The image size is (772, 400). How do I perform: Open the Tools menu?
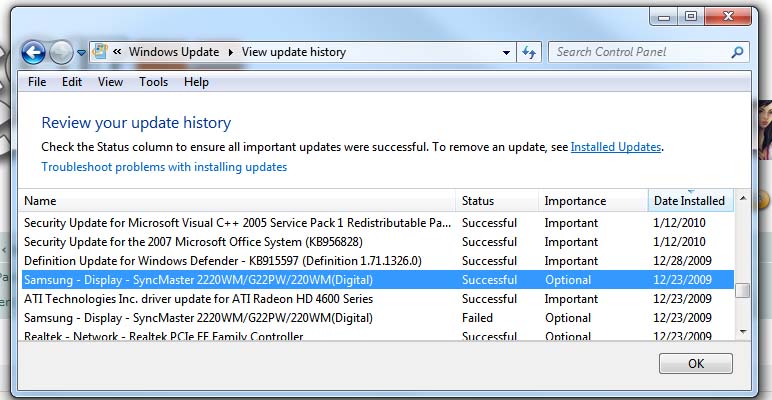(x=153, y=82)
